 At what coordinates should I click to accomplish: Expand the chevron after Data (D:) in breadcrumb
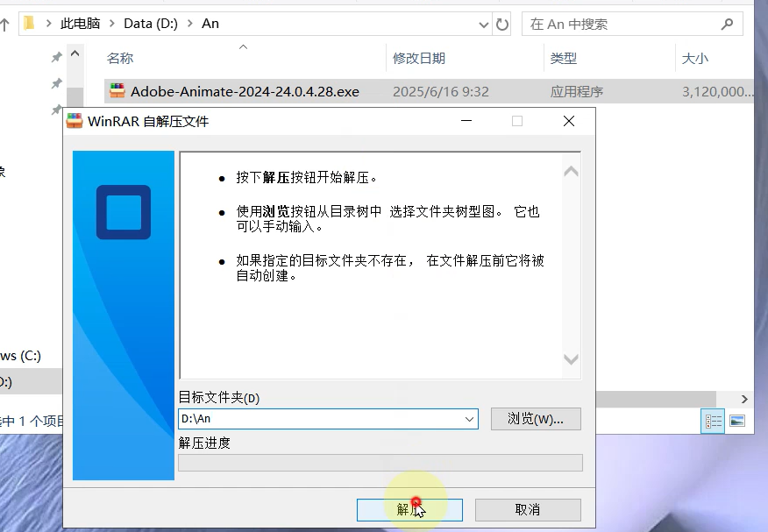coord(190,24)
